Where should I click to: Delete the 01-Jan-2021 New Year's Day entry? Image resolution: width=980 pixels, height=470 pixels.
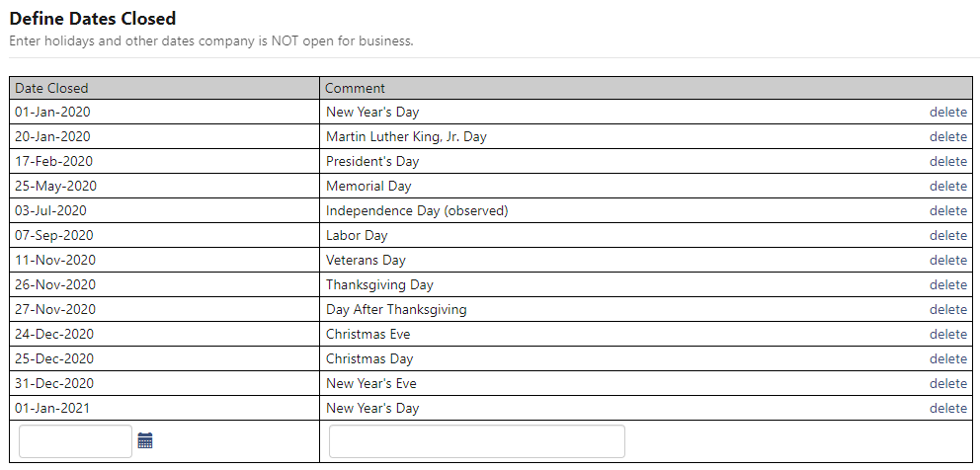[947, 408]
